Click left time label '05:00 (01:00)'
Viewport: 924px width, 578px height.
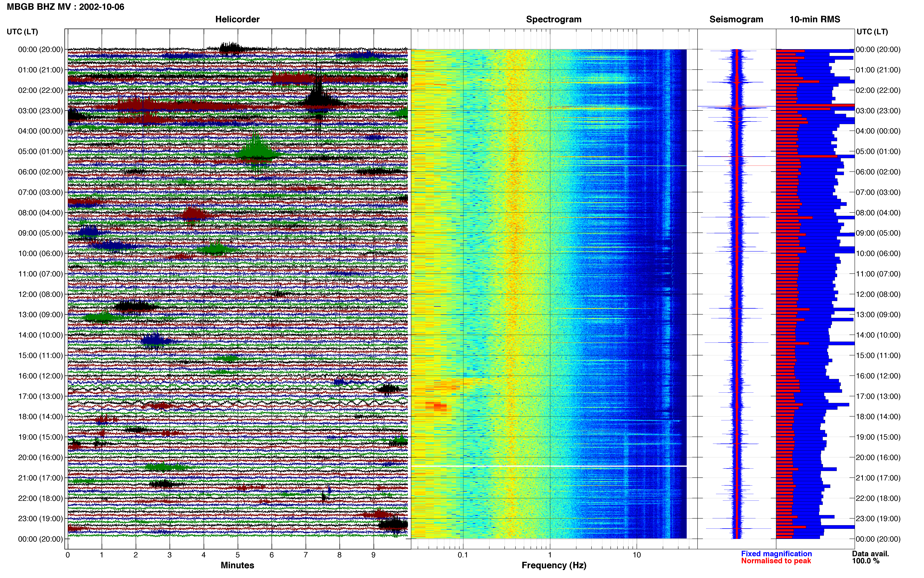[x=40, y=151]
